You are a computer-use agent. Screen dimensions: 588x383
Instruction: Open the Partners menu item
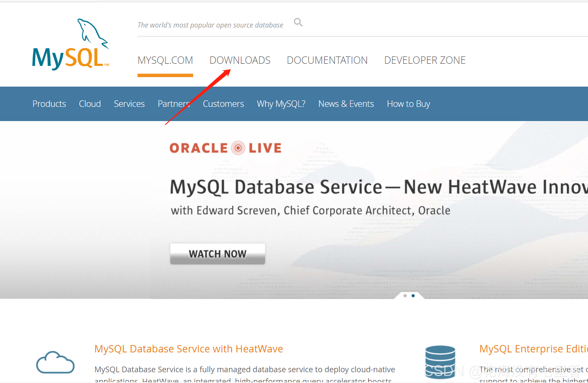click(174, 104)
